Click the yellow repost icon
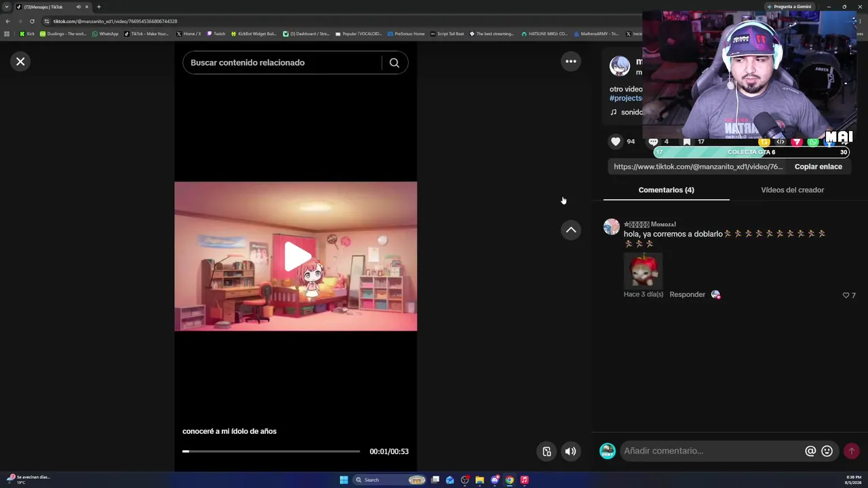This screenshot has height=488, width=868. 764,142
